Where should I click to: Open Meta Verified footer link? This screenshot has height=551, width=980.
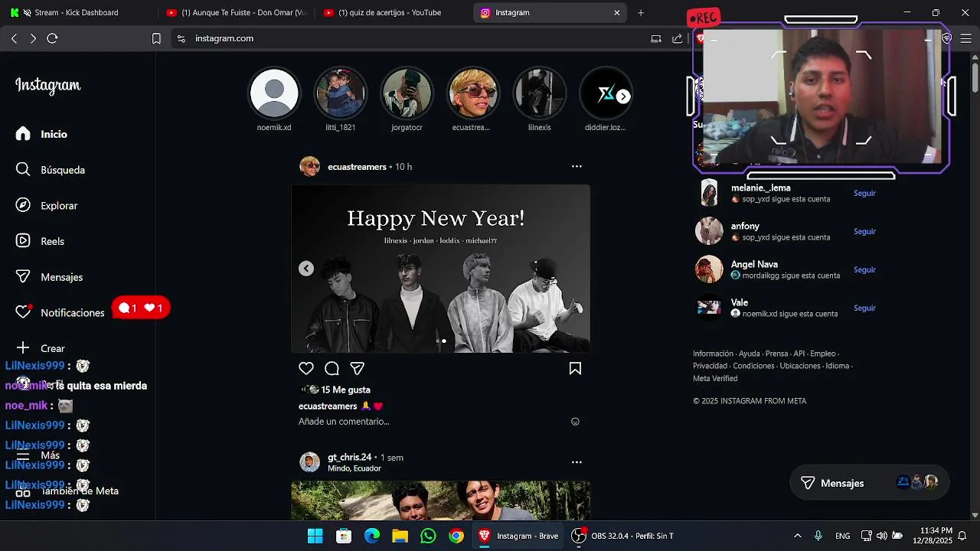[x=715, y=378]
